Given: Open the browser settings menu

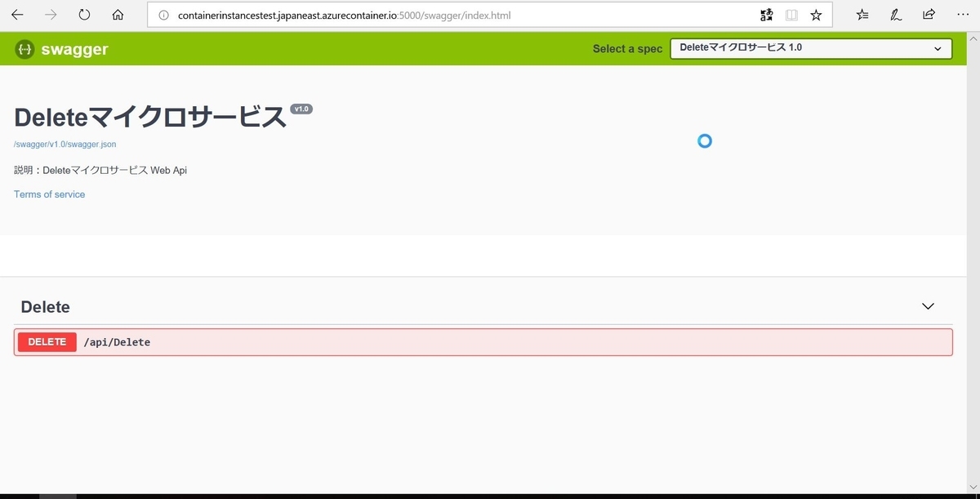Looking at the screenshot, I should (963, 14).
